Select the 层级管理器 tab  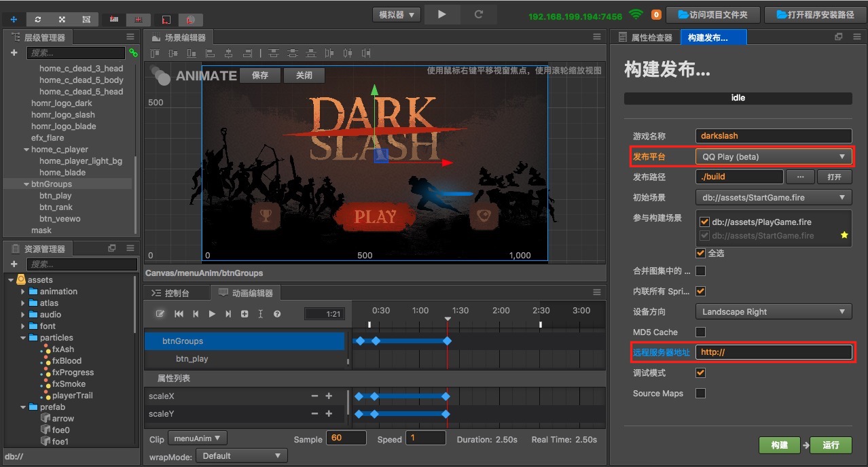coord(38,37)
